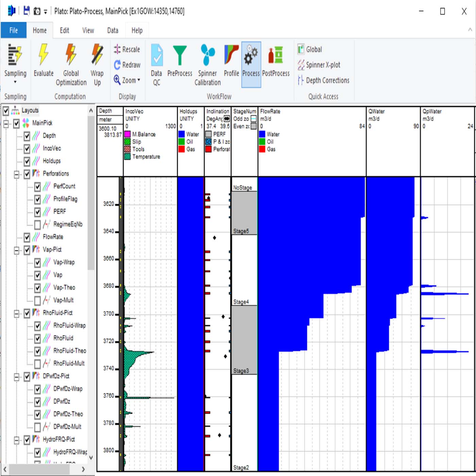
Task: Collapse the Perforations tree node
Action: click(16, 174)
